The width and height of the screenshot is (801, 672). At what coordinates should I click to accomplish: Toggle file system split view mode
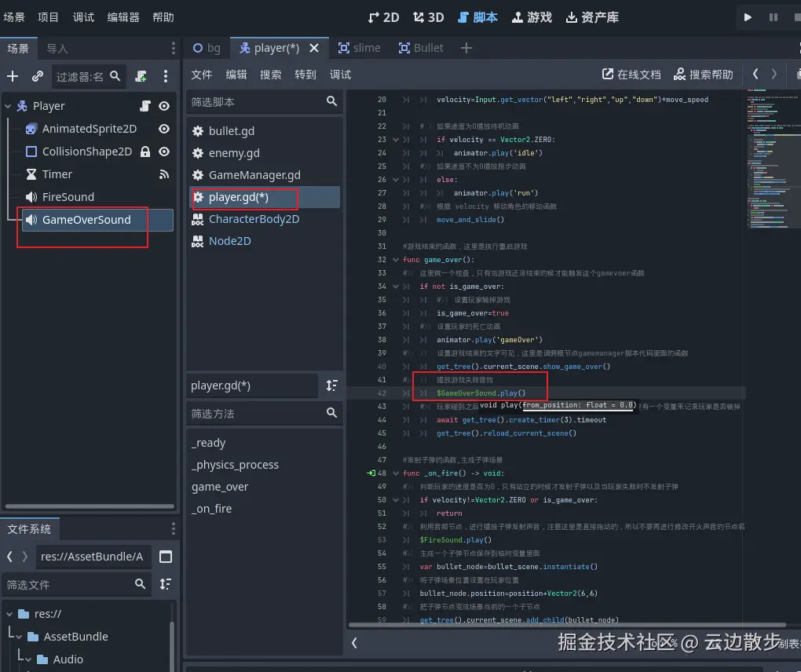pos(166,557)
